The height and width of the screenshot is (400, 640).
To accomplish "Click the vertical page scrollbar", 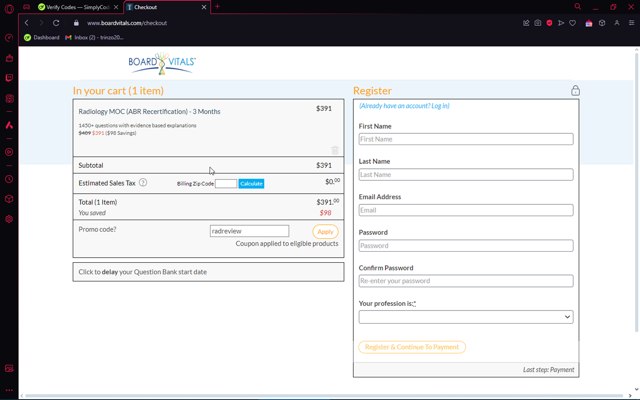I will 636,192.
